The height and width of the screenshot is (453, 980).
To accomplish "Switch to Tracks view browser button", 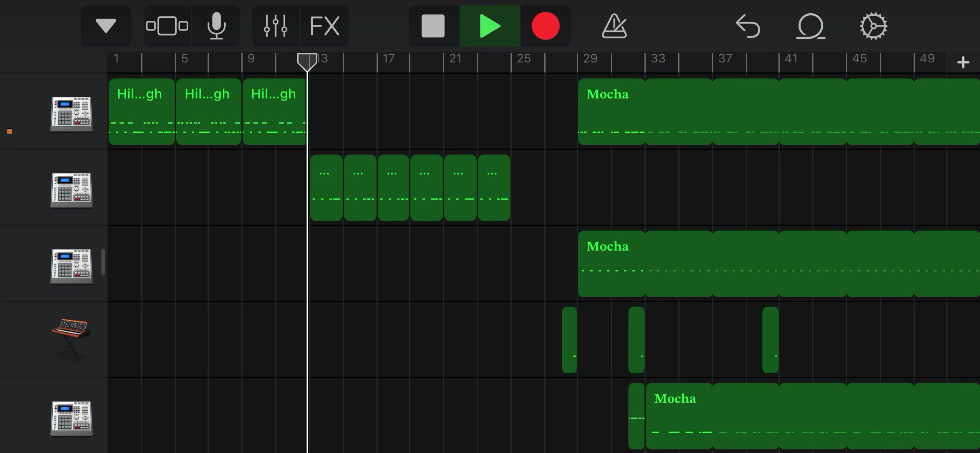I will coord(167,26).
